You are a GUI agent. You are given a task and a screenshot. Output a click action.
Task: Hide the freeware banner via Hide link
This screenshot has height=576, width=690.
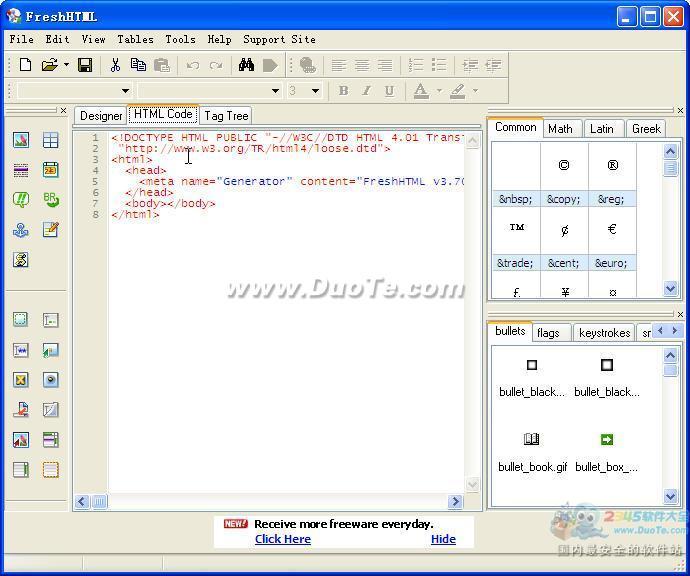[x=443, y=539]
